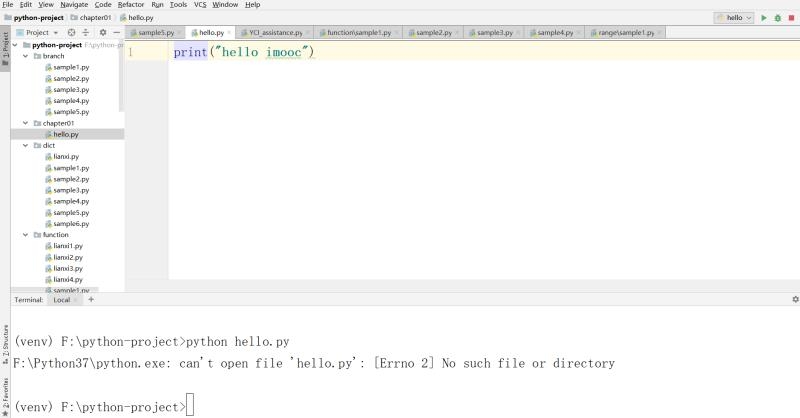The width and height of the screenshot is (800, 418).
Task: Collapse all nodes in the Project panel header
Action: pyautogui.click(x=86, y=32)
